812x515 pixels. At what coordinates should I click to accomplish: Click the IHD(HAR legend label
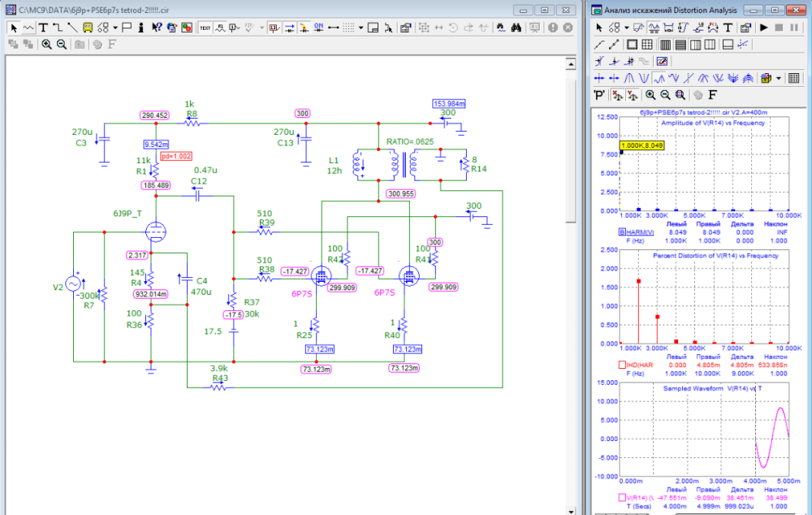pos(641,365)
